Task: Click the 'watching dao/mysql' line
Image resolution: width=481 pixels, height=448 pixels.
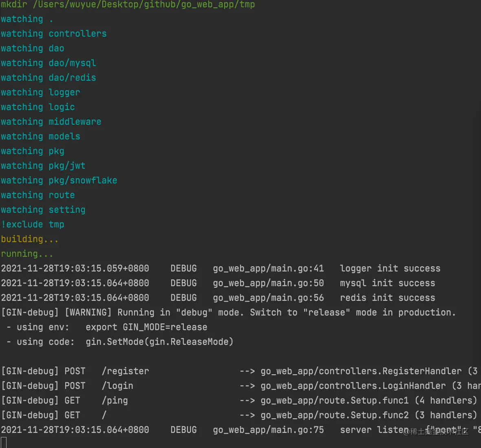Action: point(49,63)
